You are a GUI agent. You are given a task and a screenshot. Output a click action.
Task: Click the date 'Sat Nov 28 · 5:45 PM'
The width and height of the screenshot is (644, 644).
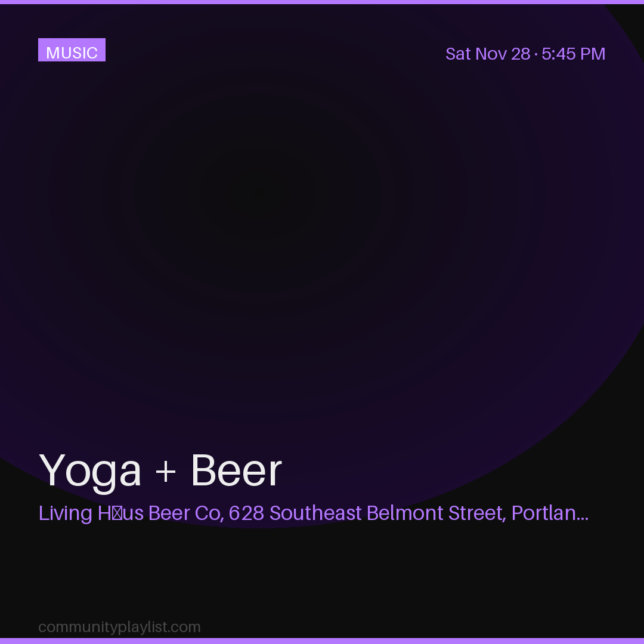click(525, 54)
